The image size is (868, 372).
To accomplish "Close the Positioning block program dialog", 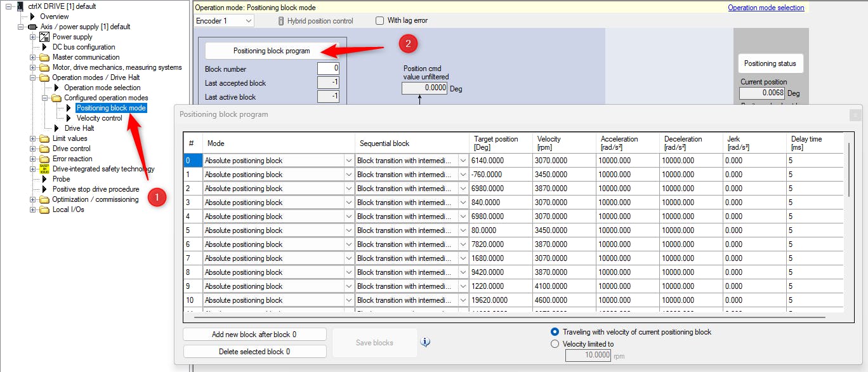I will [855, 115].
